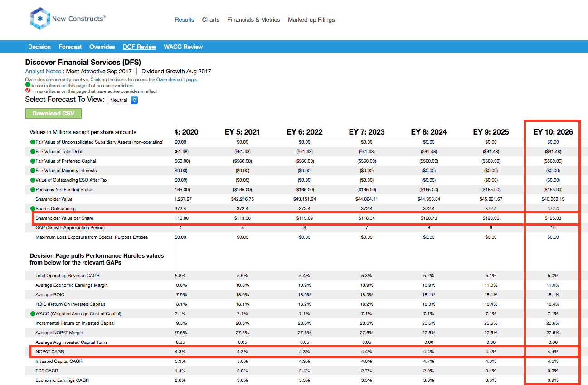Click green override dot for Minority Interests
Image resolution: width=588 pixels, height=385 pixels.
[33, 171]
